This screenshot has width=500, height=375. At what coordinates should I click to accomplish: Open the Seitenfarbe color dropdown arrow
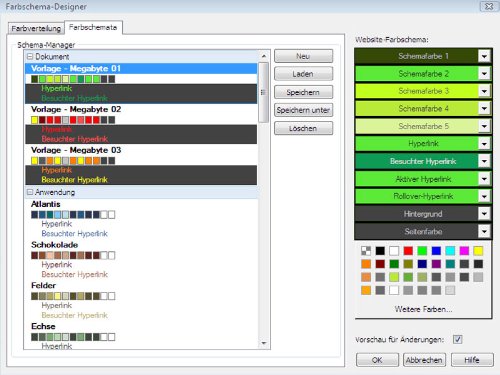pyautogui.click(x=484, y=231)
